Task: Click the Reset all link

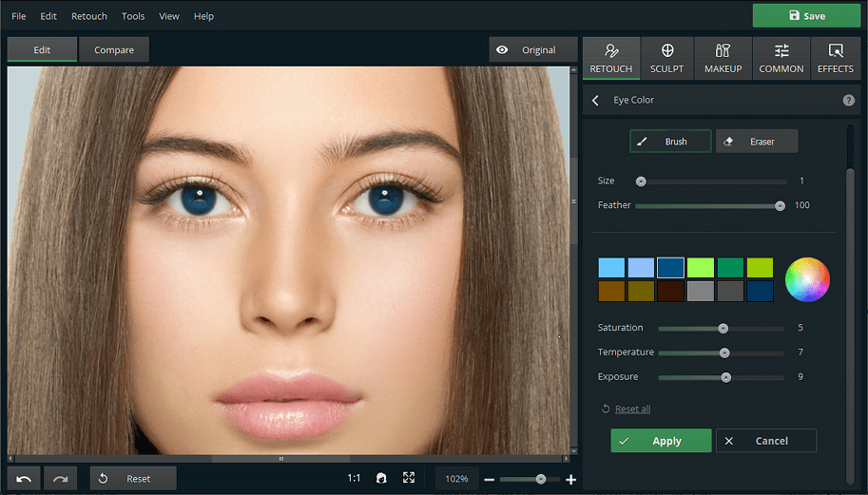Action: click(632, 409)
